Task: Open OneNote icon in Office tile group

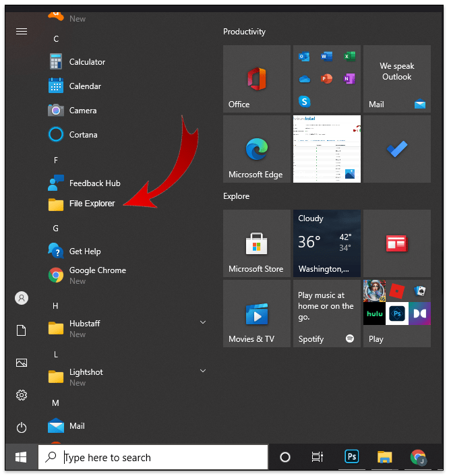Action: coord(349,79)
